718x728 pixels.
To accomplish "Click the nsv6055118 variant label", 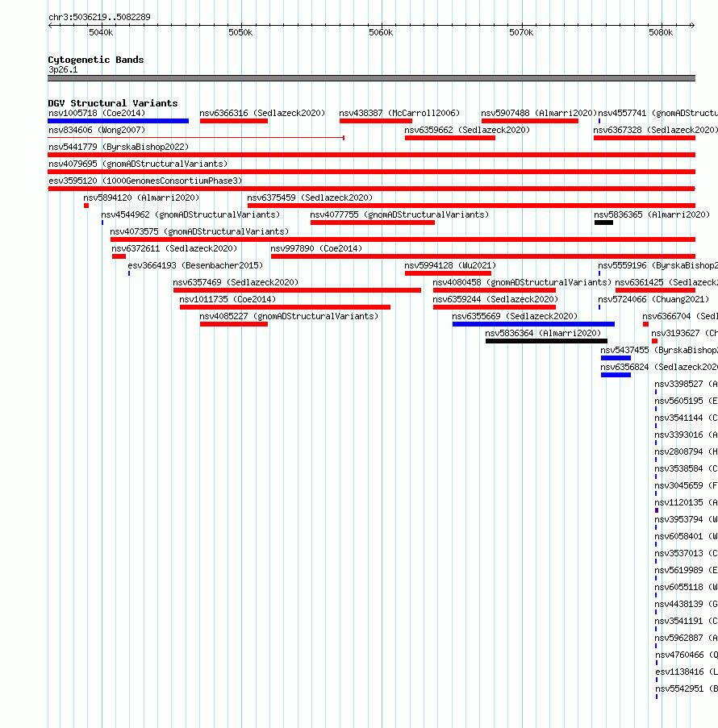I will pos(686,588).
